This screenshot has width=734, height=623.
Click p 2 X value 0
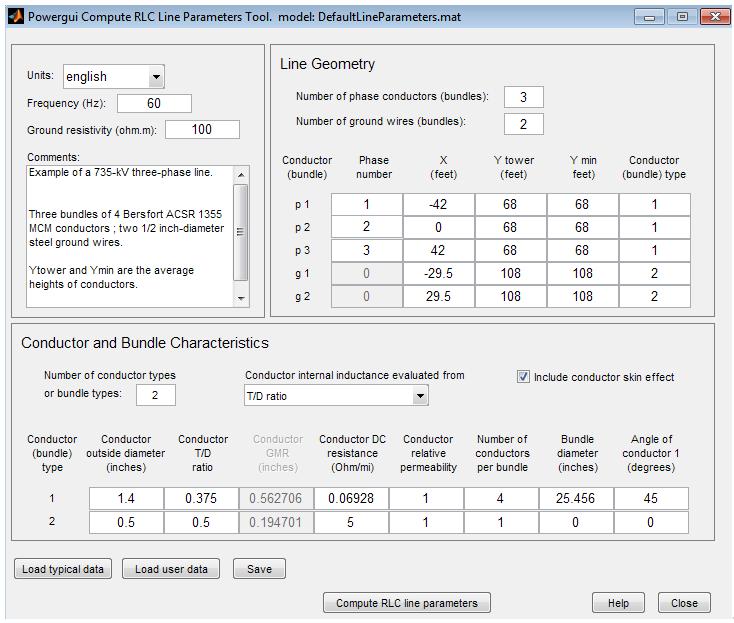[x=439, y=227]
